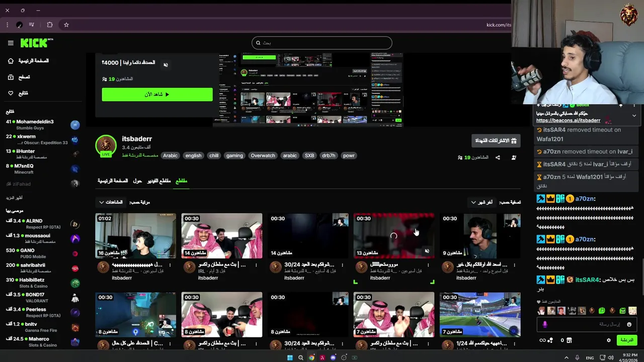Open the Kick hamburger sidebar menu
The image size is (644, 362).
(11, 43)
